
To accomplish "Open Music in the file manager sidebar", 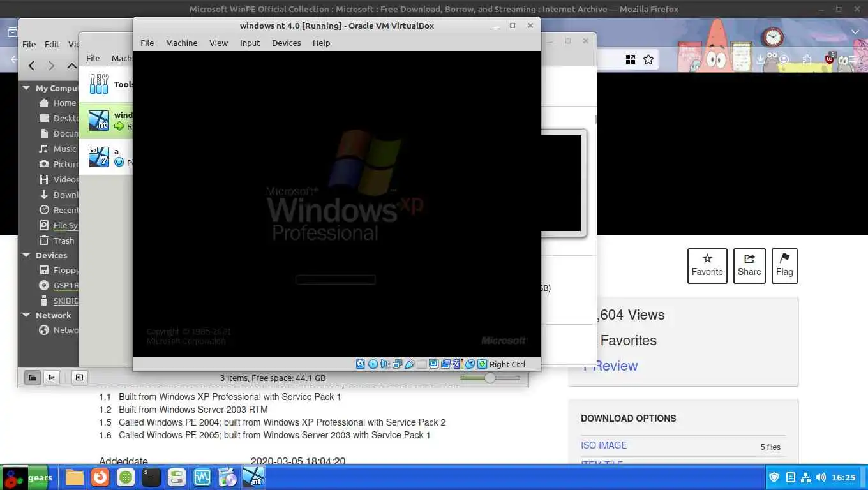I will pyautogui.click(x=57, y=149).
